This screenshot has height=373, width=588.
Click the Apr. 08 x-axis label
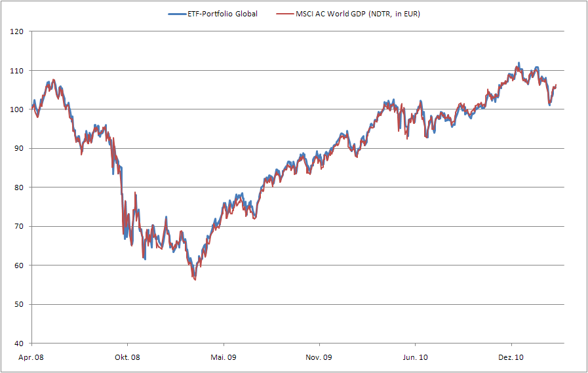click(x=31, y=357)
